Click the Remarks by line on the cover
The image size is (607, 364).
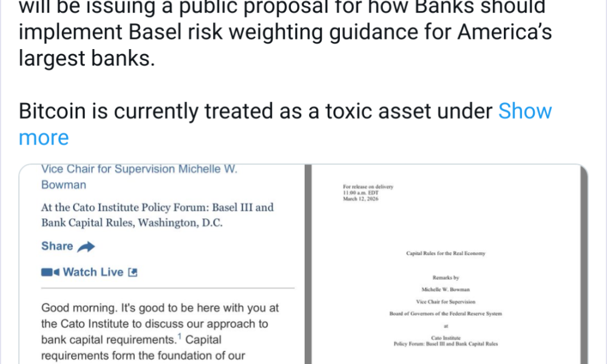point(447,278)
